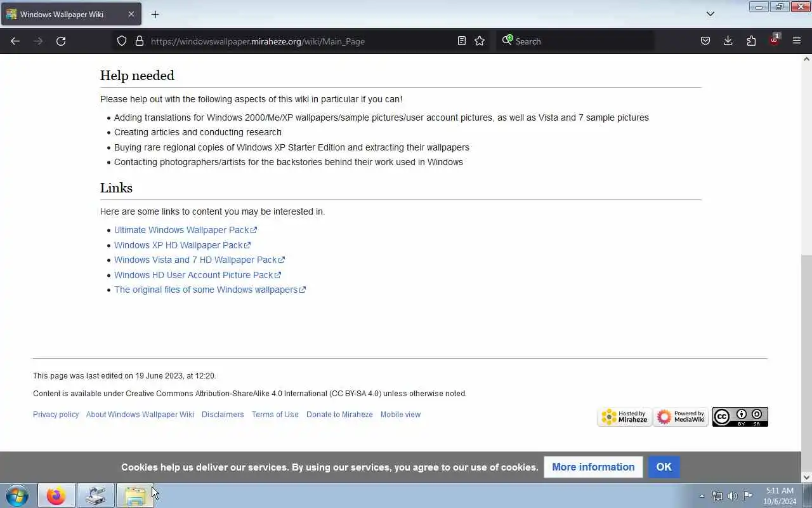Image resolution: width=812 pixels, height=508 pixels.
Task: Expand the list all tabs dropdown
Action: click(x=710, y=14)
